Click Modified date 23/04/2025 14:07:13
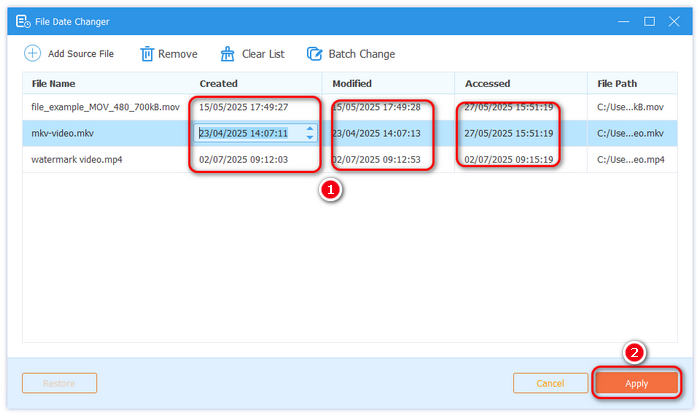 pos(376,133)
